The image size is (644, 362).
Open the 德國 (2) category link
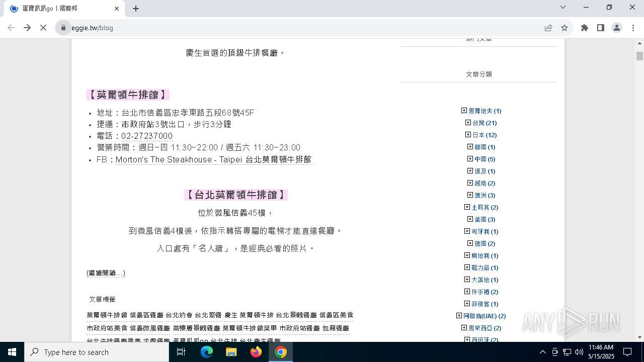485,244
